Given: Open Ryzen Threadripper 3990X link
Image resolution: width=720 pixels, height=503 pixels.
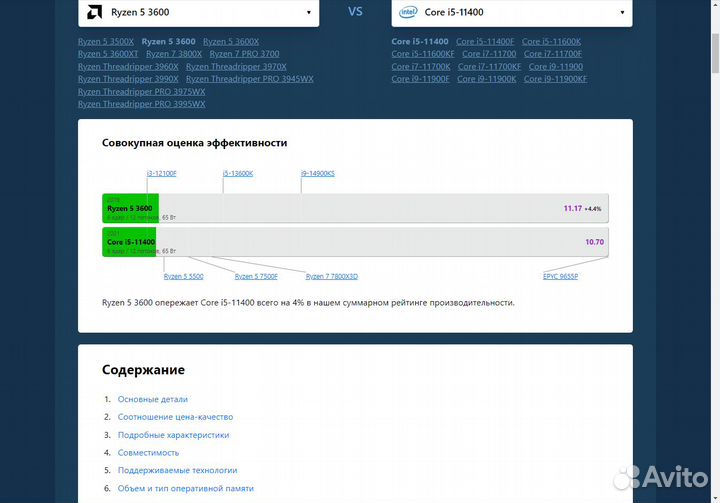Looking at the screenshot, I should tap(128, 79).
